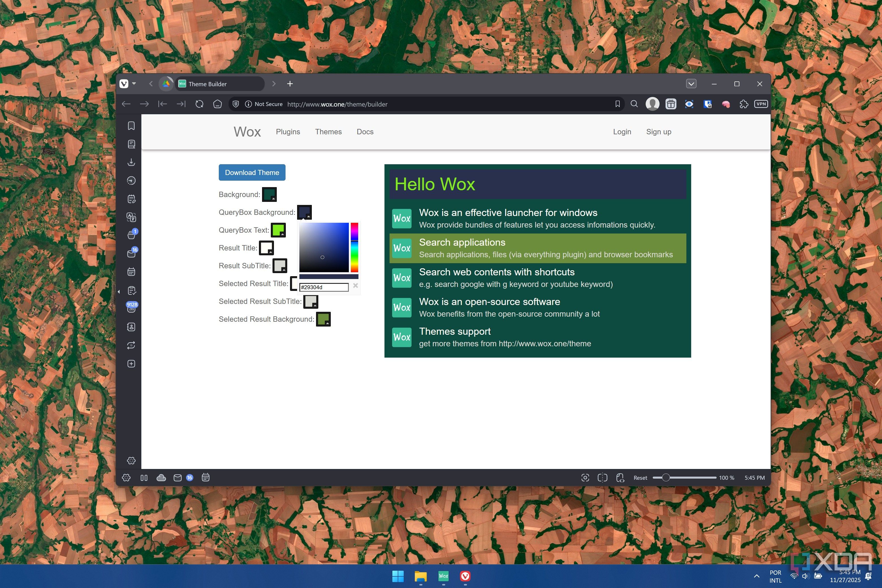Open History panel in sidebar
Image resolution: width=882 pixels, height=588 pixels.
click(x=131, y=180)
